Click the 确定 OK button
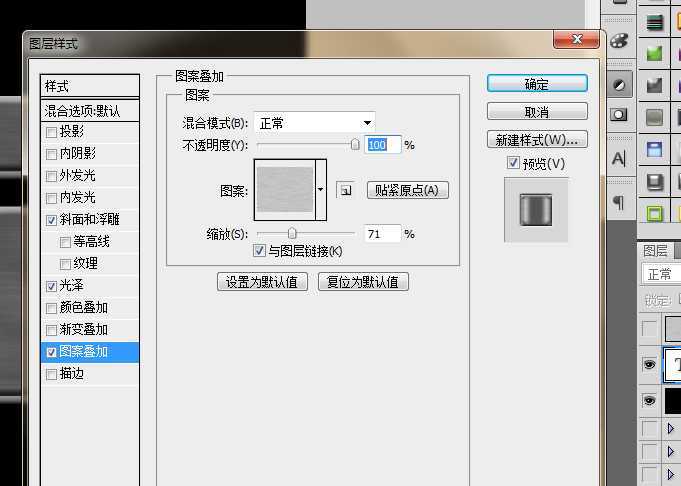The image size is (681, 486). tap(537, 83)
